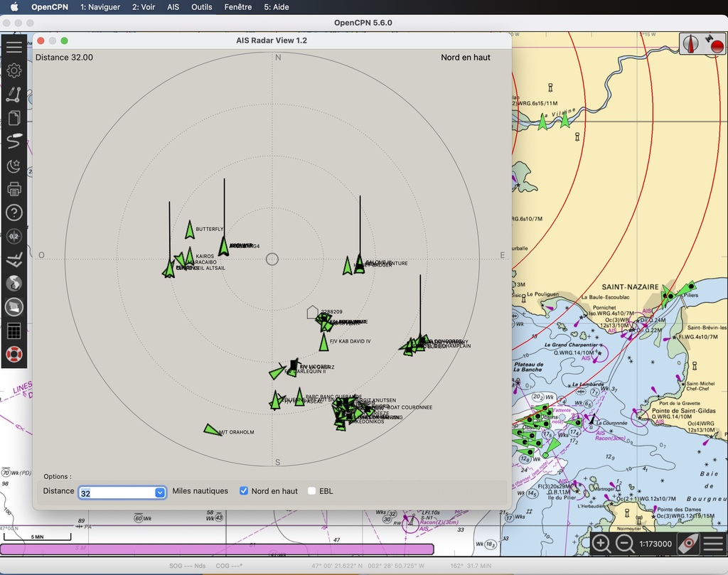Open the chart canvas menu at bottom right

714,544
